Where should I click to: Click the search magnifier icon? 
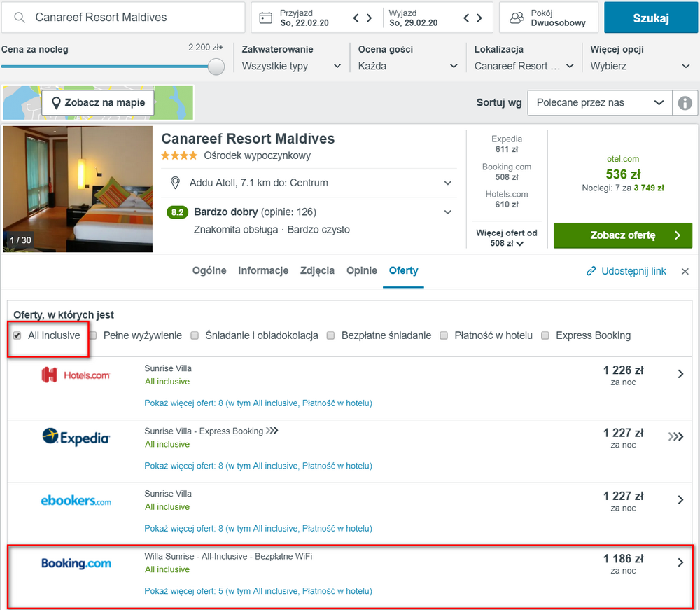point(19,18)
